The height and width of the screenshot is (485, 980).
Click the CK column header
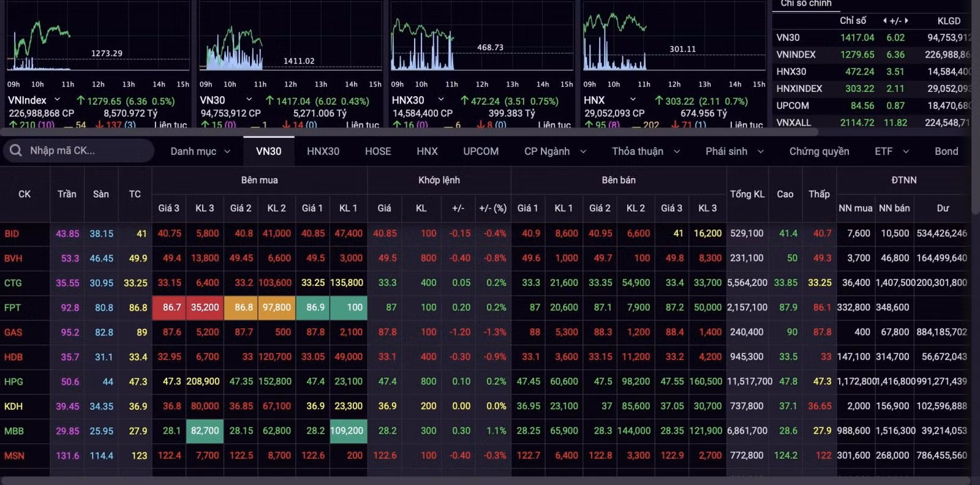click(x=24, y=194)
